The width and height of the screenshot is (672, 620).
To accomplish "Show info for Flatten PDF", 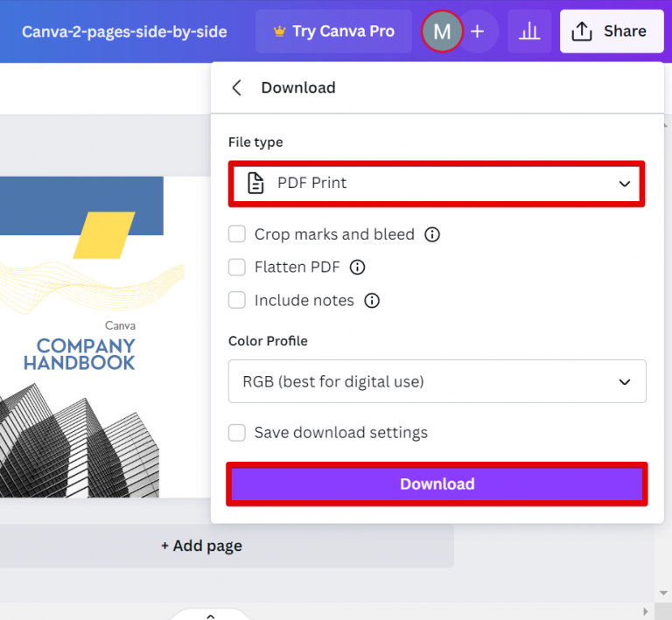I will click(x=357, y=268).
